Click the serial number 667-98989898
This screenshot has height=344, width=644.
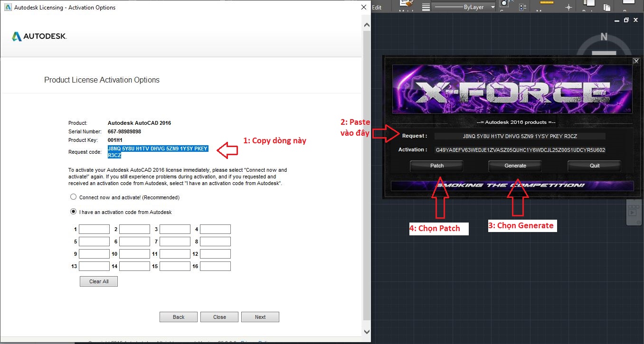coord(124,131)
